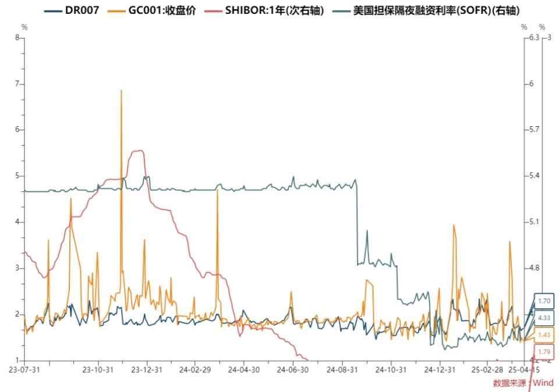Toggle the 美国担保隔夜融资利率(SOFR)(右轴) legend entry

(x=426, y=10)
